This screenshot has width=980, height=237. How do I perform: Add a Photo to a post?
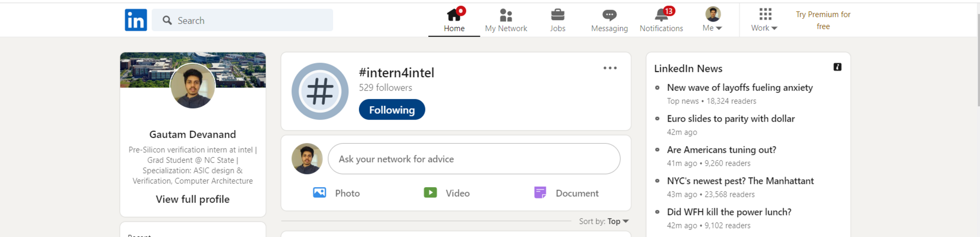(336, 193)
